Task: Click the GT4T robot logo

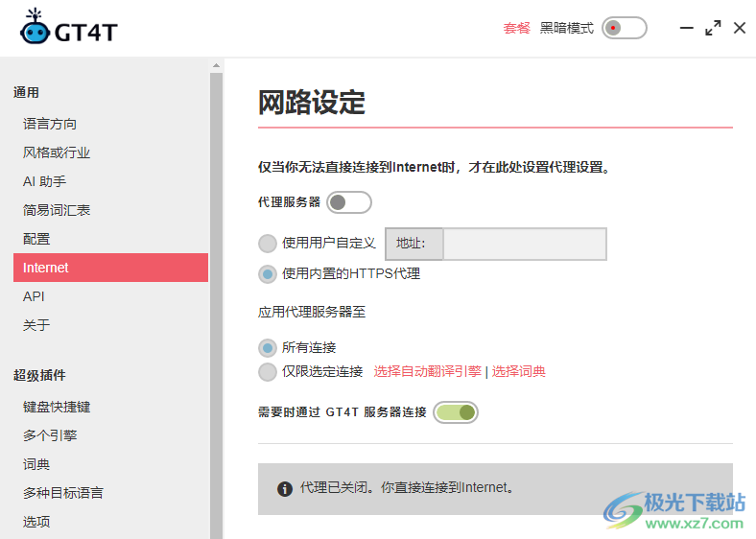Action: 35,27
